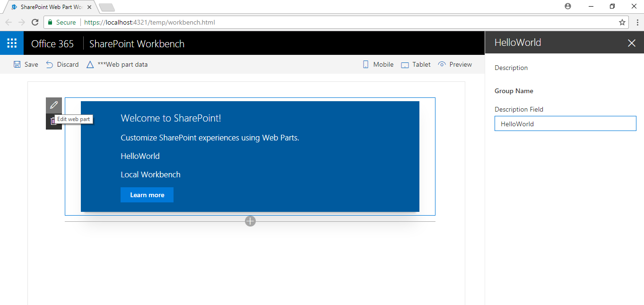Close the HelloWorld property pane
This screenshot has width=644, height=305.
(x=632, y=43)
